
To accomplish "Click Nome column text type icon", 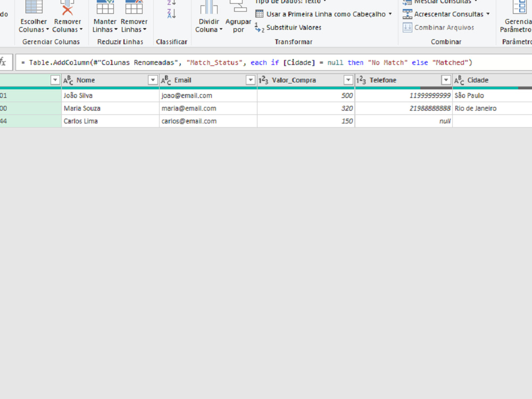I will [68, 80].
